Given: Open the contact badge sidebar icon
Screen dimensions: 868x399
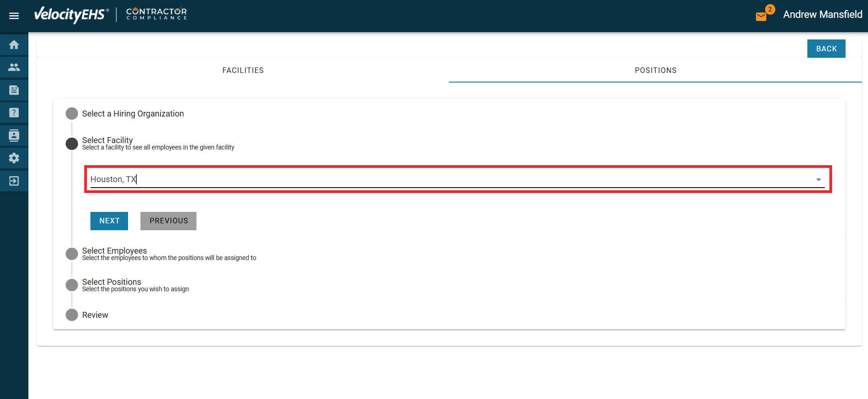Looking at the screenshot, I should [14, 135].
